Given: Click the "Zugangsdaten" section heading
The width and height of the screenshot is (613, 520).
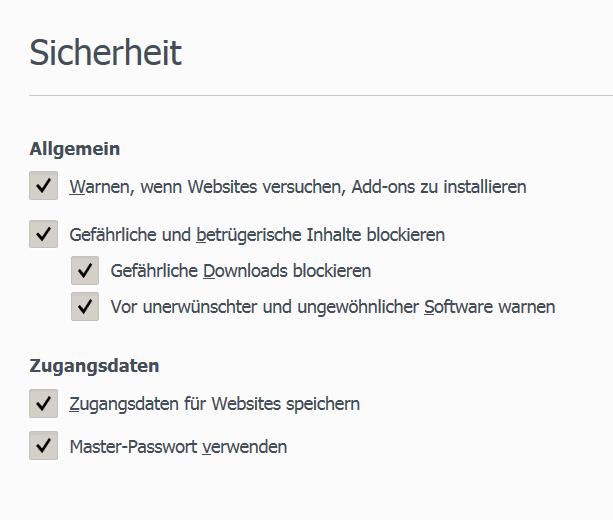Looking at the screenshot, I should point(94,366).
